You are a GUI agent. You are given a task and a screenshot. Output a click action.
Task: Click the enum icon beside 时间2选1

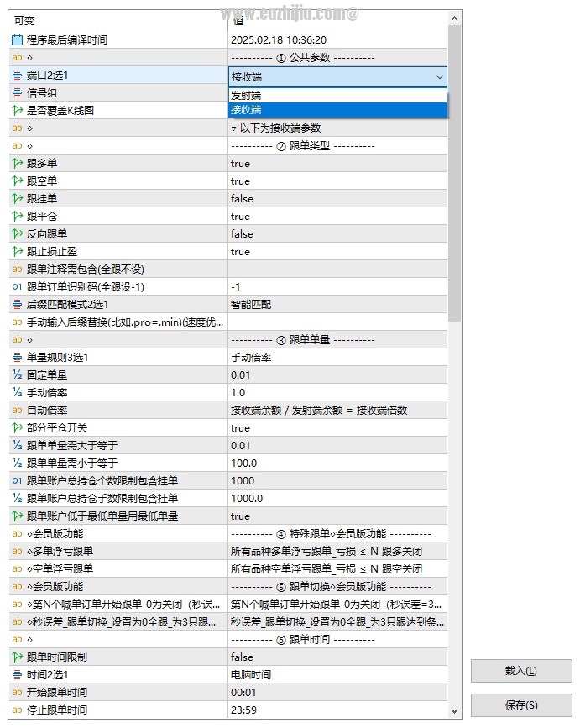(x=17, y=674)
